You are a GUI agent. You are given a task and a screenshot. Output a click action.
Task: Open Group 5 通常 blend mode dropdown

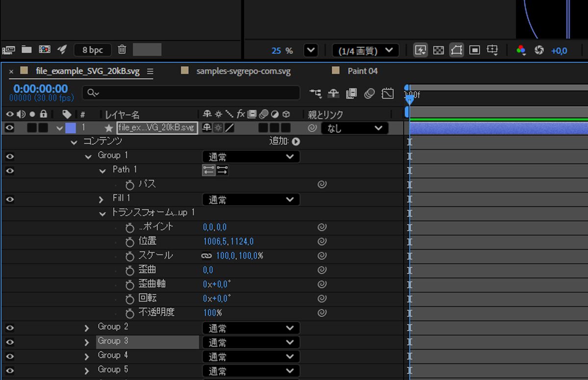[x=251, y=371]
